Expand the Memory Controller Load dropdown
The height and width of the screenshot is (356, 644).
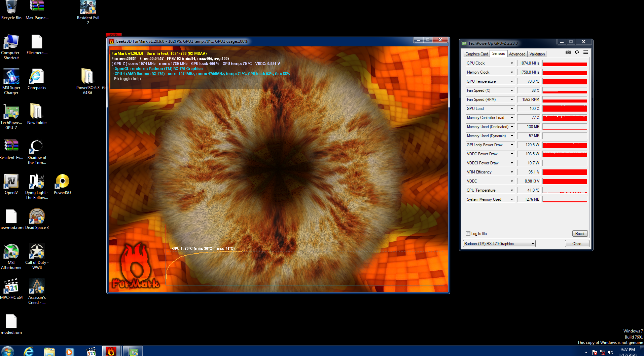(512, 118)
